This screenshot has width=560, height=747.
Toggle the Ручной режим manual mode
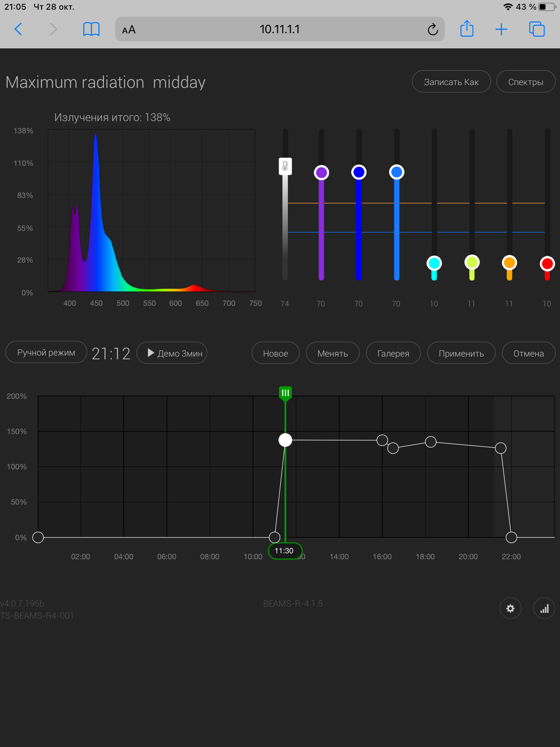tap(46, 352)
